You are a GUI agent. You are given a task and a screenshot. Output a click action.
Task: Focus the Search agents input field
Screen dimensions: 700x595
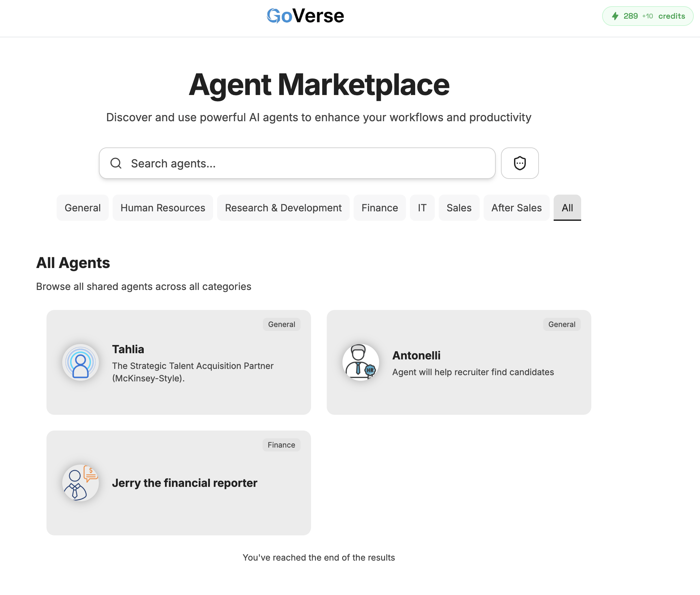coord(297,163)
